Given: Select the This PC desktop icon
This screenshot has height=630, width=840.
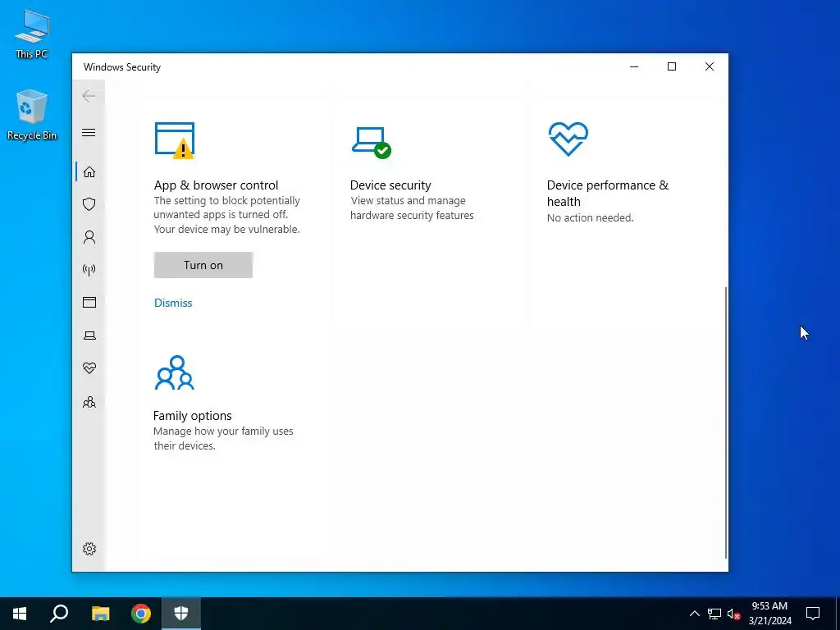Looking at the screenshot, I should (x=32, y=34).
